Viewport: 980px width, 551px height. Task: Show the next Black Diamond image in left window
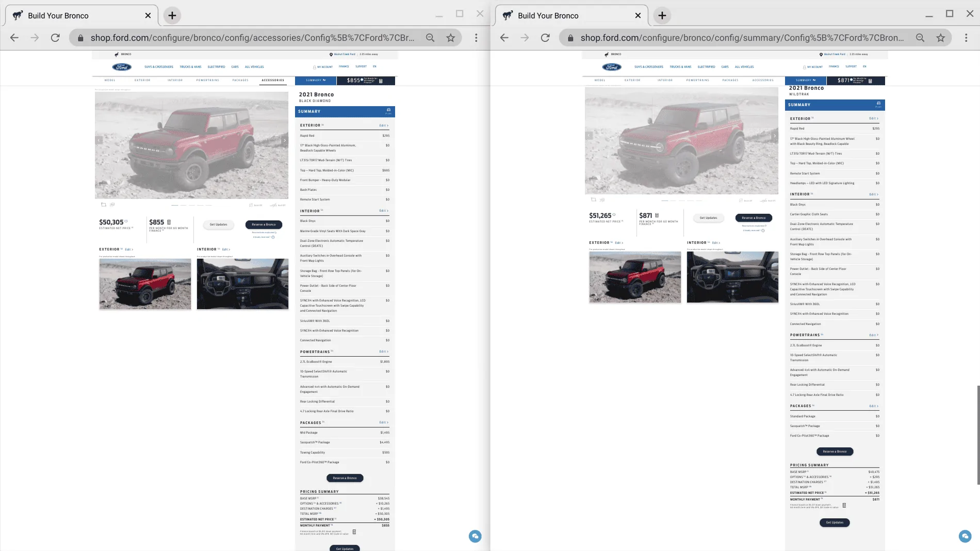pos(284,140)
